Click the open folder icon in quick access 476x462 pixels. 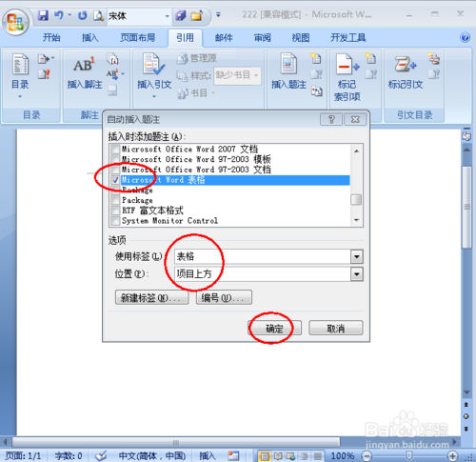coord(197,15)
